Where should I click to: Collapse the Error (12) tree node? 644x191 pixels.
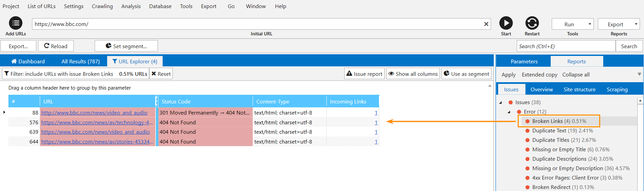point(509,112)
